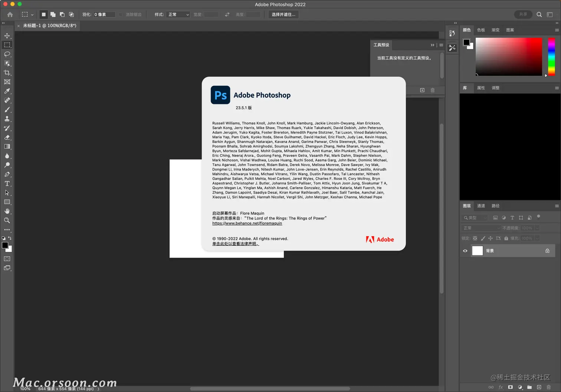Select the Eyedropper tool
Screen dimensions: 561x392
[x=7, y=91]
